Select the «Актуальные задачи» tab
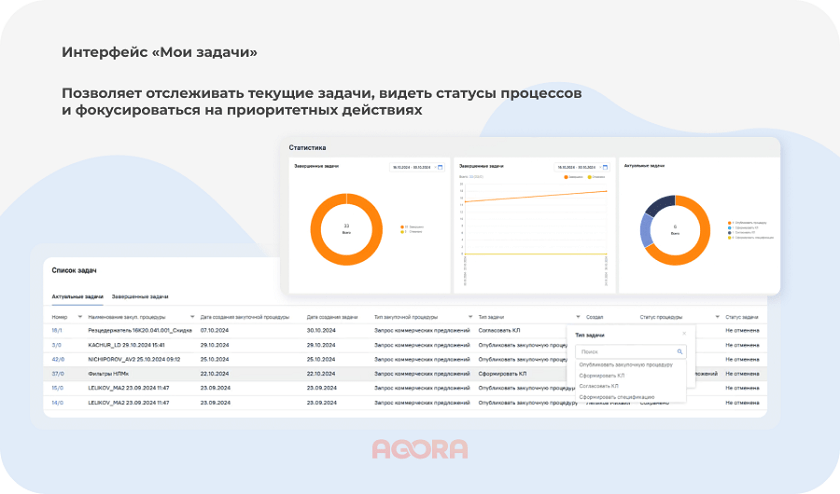Image resolution: width=840 pixels, height=494 pixels. pos(77,297)
